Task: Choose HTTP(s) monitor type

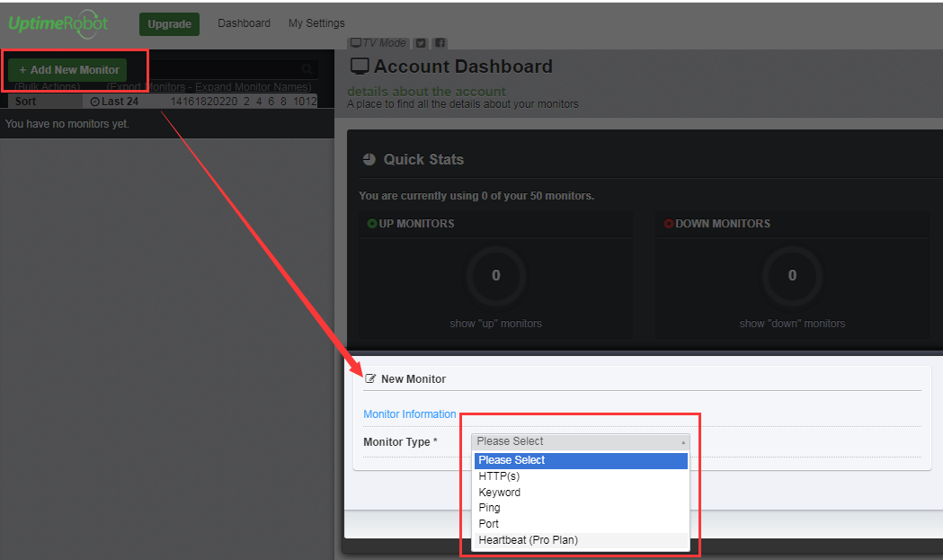Action: coord(581,476)
